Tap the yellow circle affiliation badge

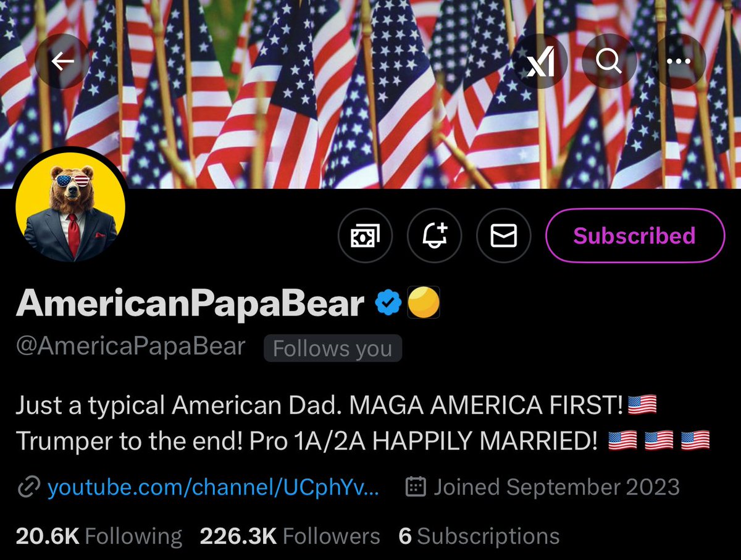(x=424, y=304)
